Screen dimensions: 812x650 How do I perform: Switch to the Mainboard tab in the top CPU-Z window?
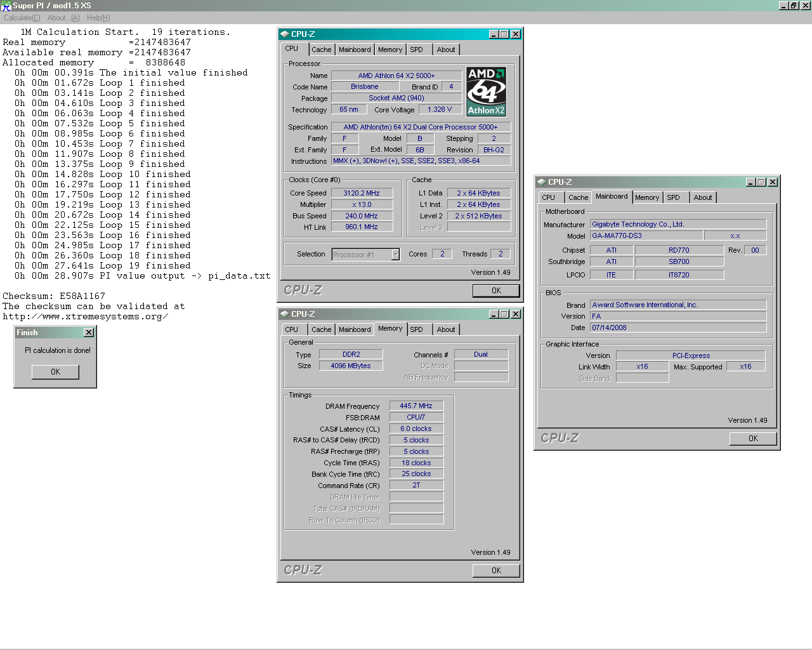coord(355,50)
